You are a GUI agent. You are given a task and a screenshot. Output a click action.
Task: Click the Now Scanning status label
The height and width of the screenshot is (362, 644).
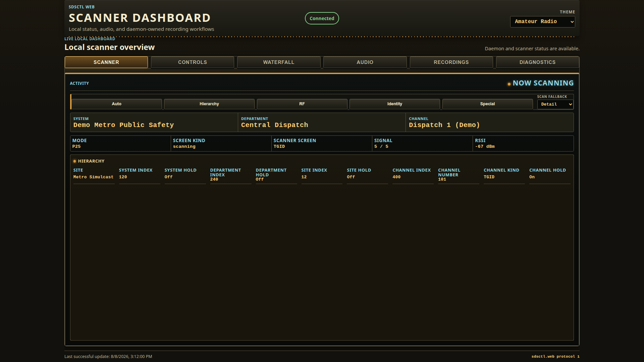[x=543, y=83]
